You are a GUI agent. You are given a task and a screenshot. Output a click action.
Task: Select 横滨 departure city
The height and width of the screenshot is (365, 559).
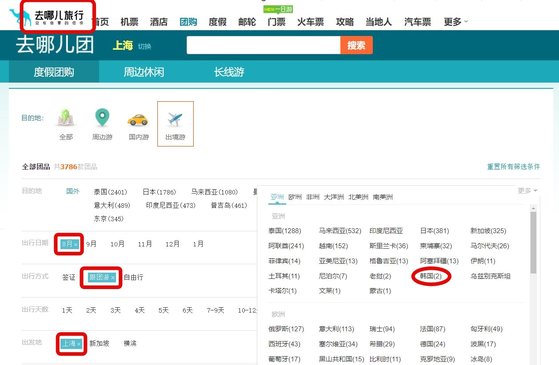coord(130,344)
